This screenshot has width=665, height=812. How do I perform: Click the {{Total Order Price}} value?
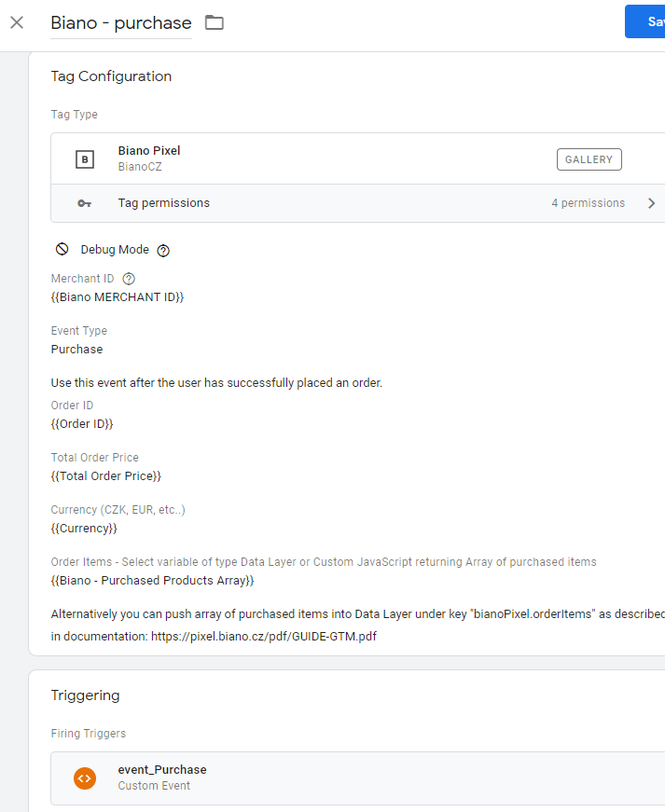pyautogui.click(x=105, y=476)
